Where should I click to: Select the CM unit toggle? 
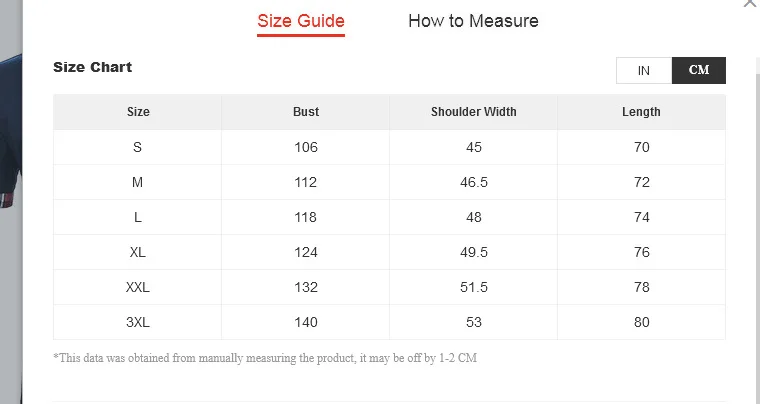(x=699, y=70)
